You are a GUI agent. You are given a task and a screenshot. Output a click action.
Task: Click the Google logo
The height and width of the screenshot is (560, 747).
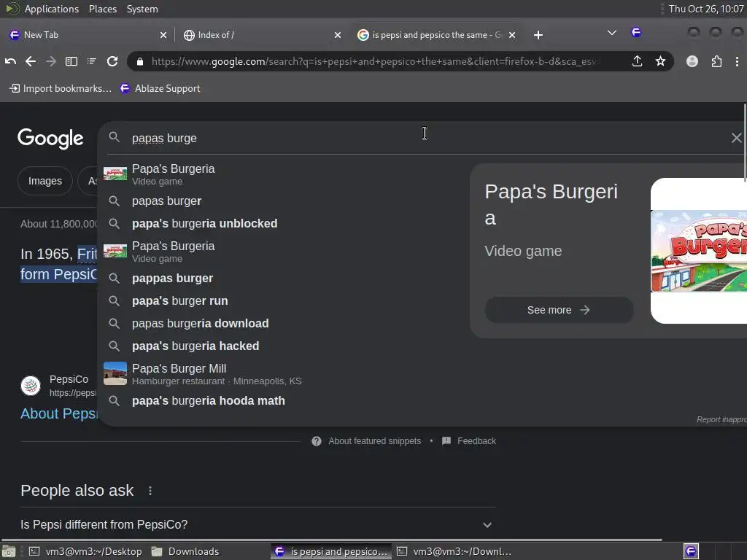[x=50, y=139]
